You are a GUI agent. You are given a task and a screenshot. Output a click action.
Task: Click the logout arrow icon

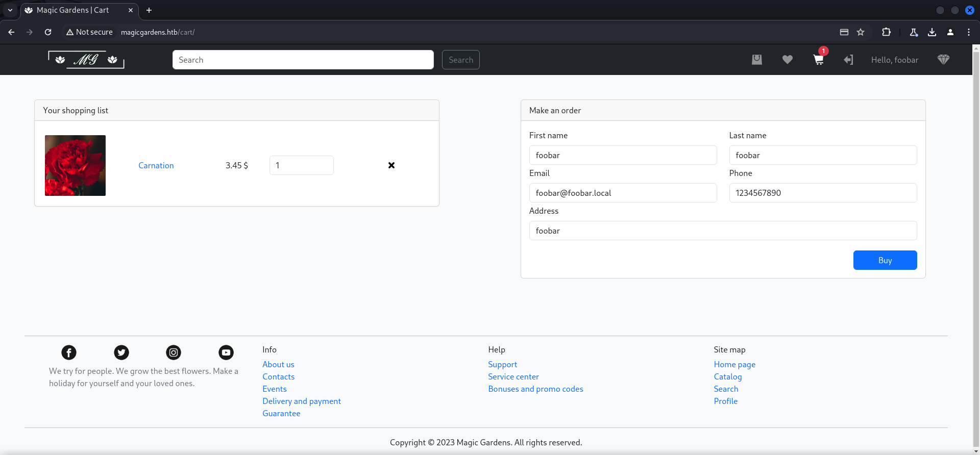point(848,60)
